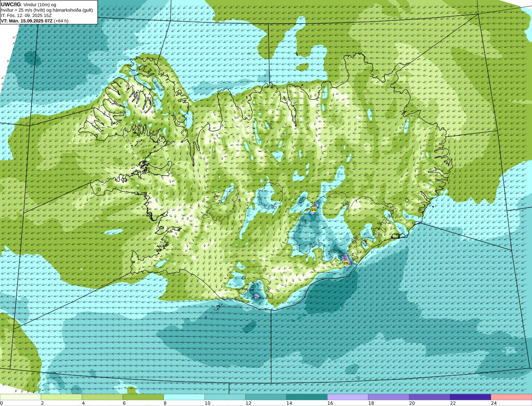Click the scale value 20
The height and width of the screenshot is (406, 532).
click(x=412, y=403)
